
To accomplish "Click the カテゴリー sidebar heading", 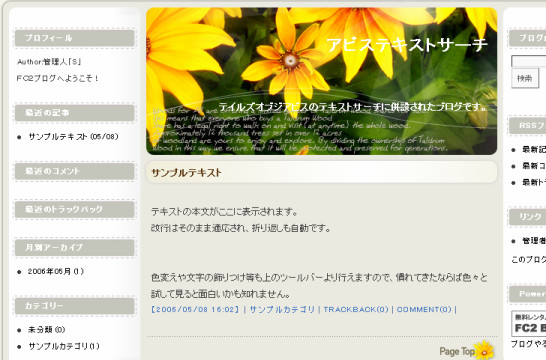I will click(x=75, y=306).
